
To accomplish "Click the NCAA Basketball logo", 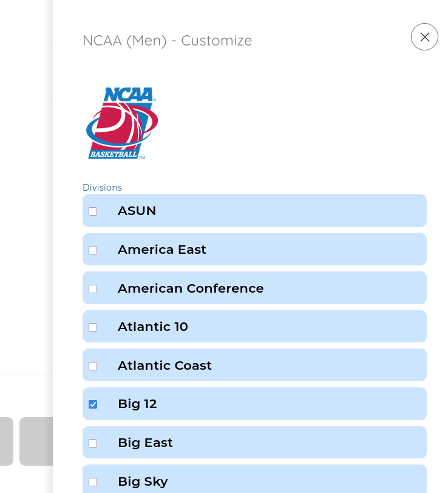I will click(121, 123).
